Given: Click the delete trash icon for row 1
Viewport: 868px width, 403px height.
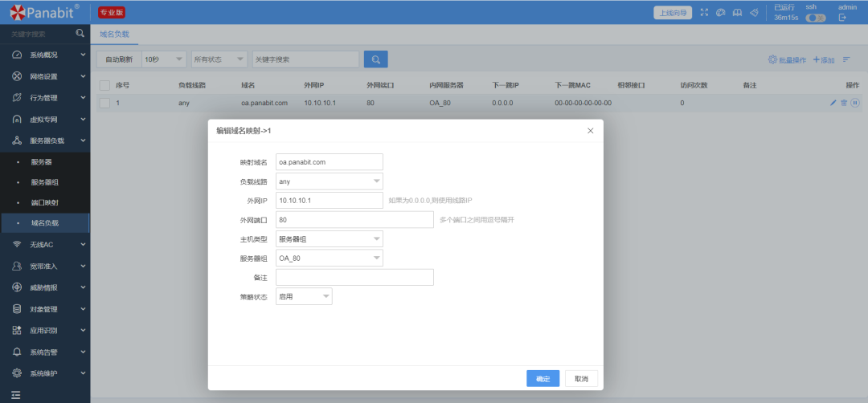Looking at the screenshot, I should click(x=844, y=103).
